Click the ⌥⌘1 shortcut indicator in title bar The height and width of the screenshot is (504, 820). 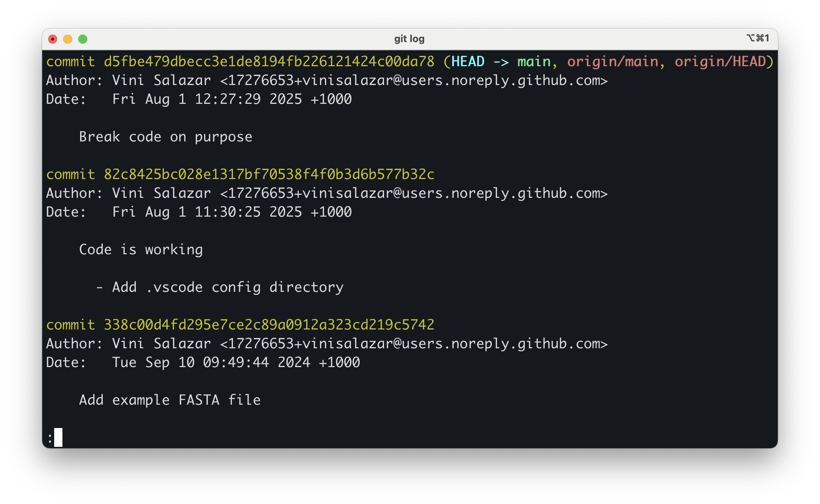tap(758, 38)
